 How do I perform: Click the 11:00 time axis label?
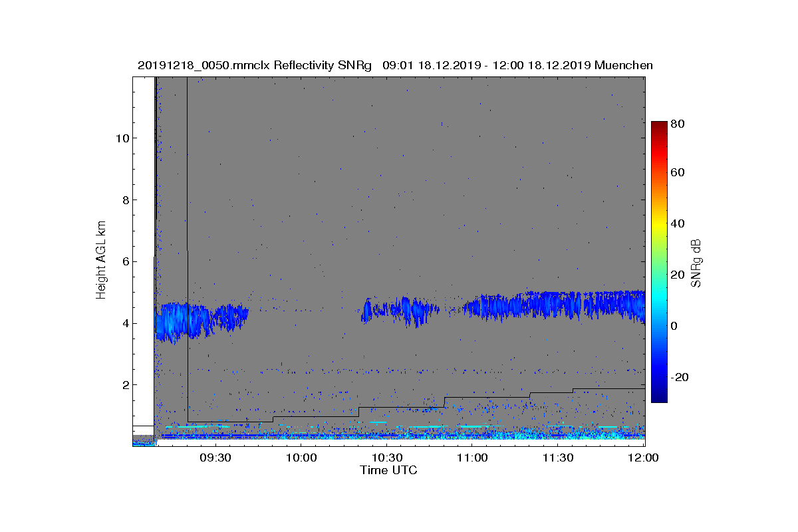tap(473, 458)
